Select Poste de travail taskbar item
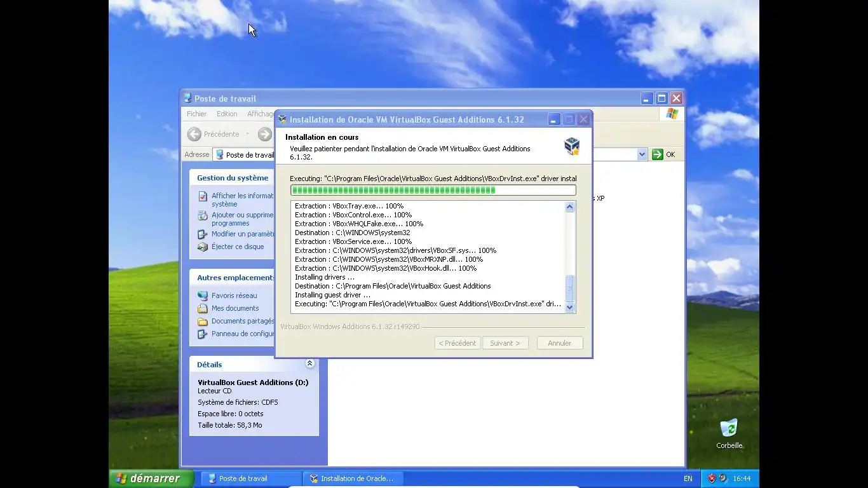The height and width of the screenshot is (488, 868). 251,478
